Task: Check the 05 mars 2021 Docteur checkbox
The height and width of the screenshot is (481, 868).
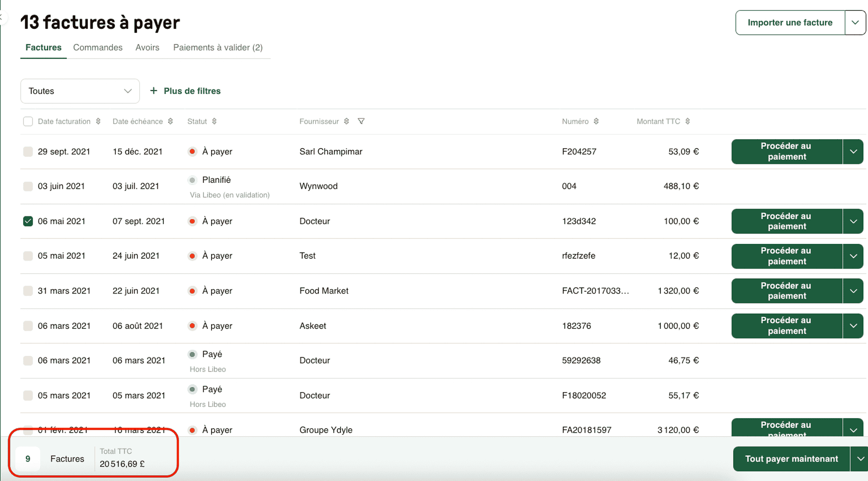Action: (x=28, y=396)
